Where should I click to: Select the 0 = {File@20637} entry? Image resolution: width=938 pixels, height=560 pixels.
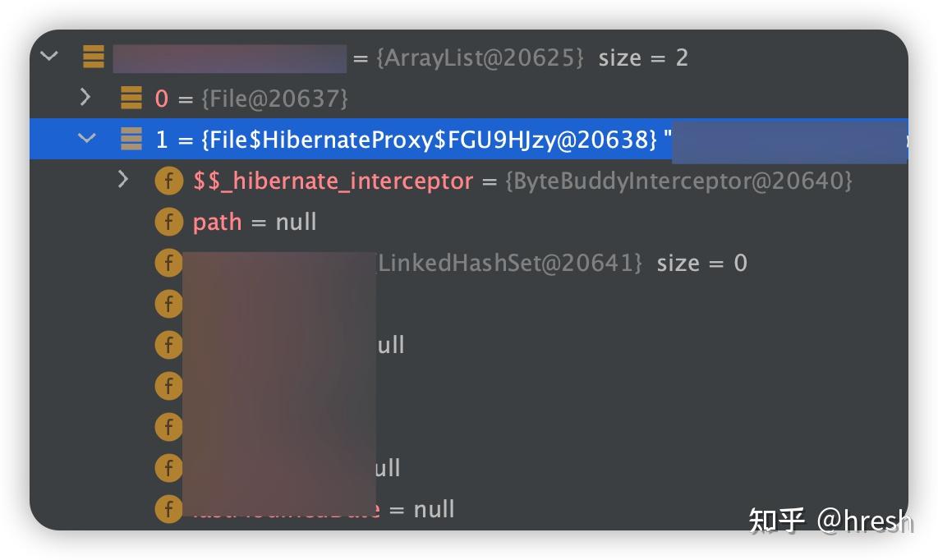pyautogui.click(x=251, y=98)
